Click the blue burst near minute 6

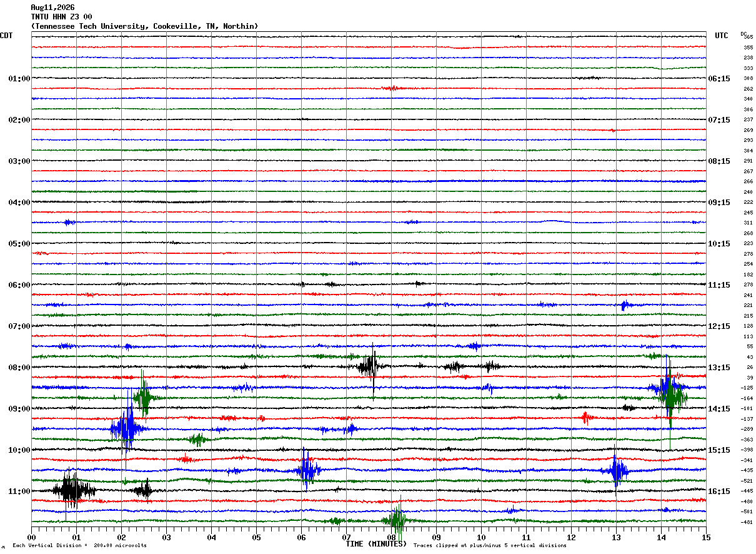(306, 470)
